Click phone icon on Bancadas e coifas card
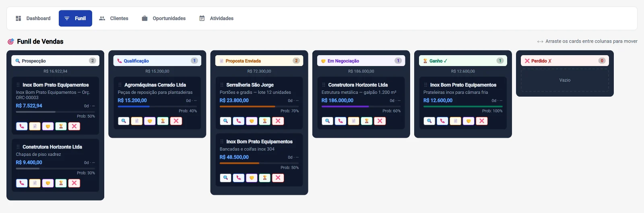Viewport: 644px width, 213px height. coord(238,178)
